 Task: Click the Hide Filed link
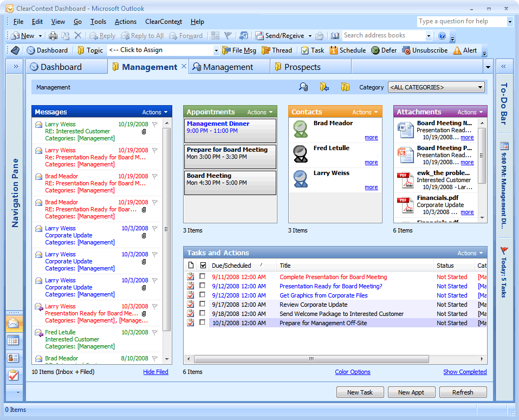pyautogui.click(x=155, y=372)
